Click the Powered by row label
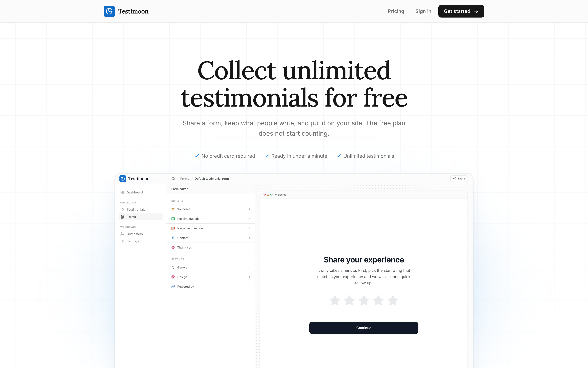Screen dimensions: 588x368 pos(186,287)
